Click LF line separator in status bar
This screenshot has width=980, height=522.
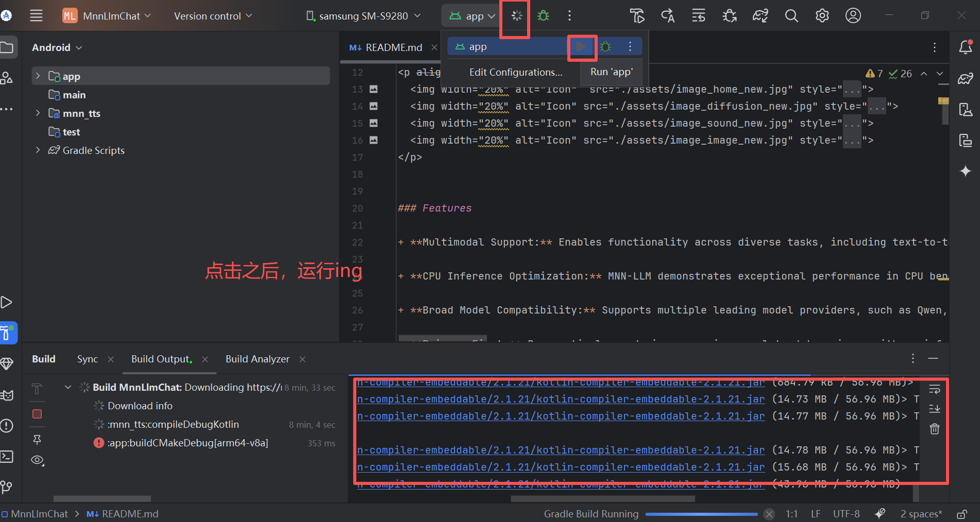(x=816, y=514)
